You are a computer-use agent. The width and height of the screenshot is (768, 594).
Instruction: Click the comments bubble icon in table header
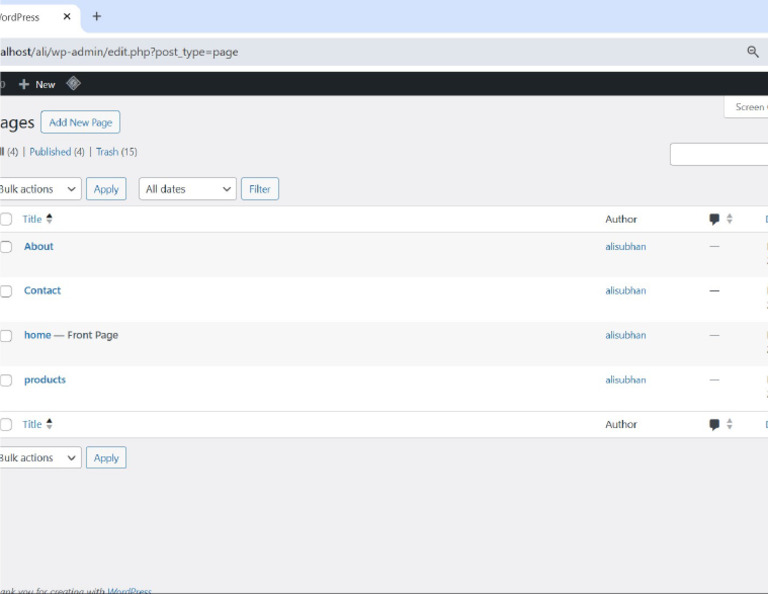coord(714,220)
